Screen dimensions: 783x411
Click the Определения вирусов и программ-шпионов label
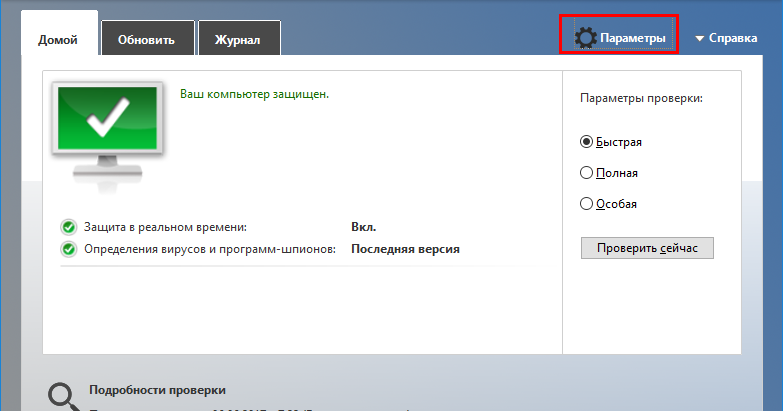[x=210, y=249]
